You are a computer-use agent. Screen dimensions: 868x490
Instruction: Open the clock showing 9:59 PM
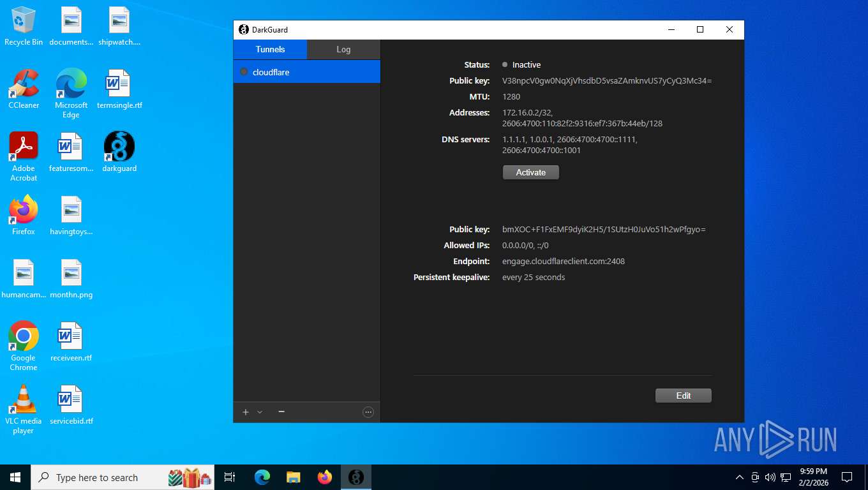pos(813,477)
